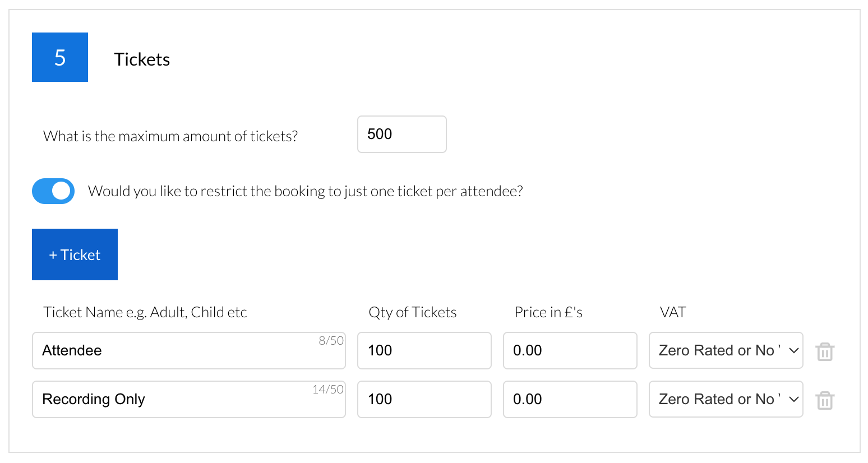The width and height of the screenshot is (868, 463).
Task: Focus the maximum amount of tickets field
Action: (401, 135)
